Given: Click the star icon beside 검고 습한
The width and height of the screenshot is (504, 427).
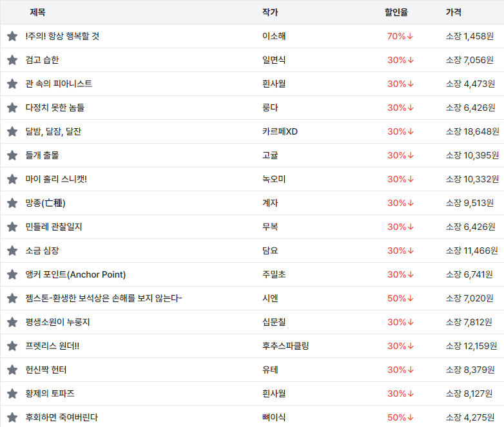Looking at the screenshot, I should (x=12, y=60).
